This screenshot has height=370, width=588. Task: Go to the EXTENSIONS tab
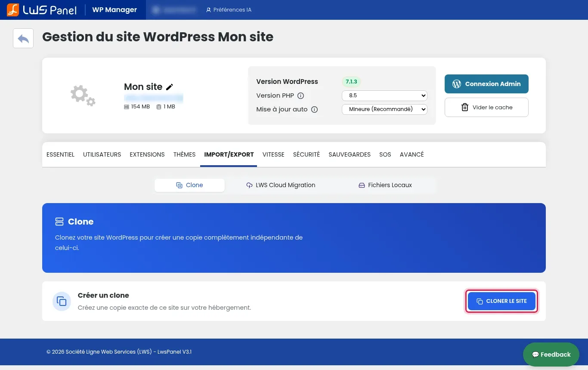coord(147,154)
